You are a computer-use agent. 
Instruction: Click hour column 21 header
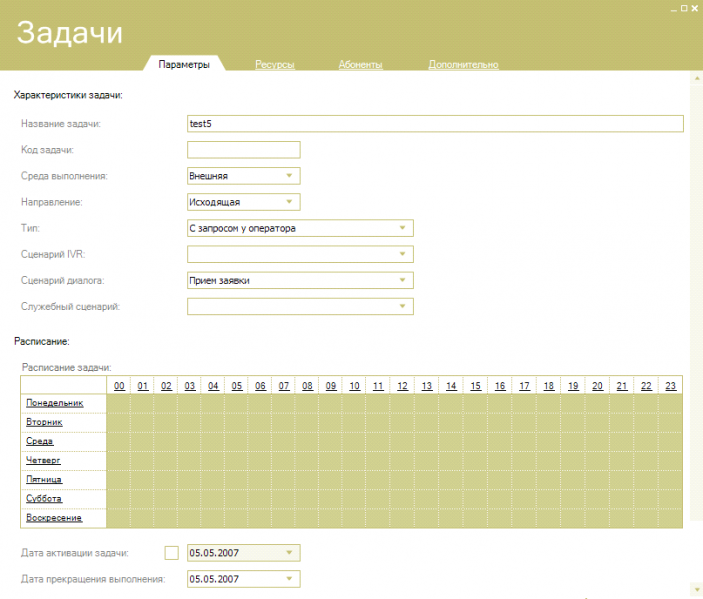[622, 386]
